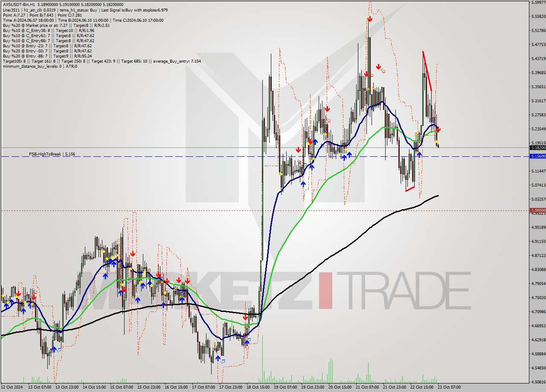
Task: Select the 'Line:3511' indicator status line
Action: point(84,10)
